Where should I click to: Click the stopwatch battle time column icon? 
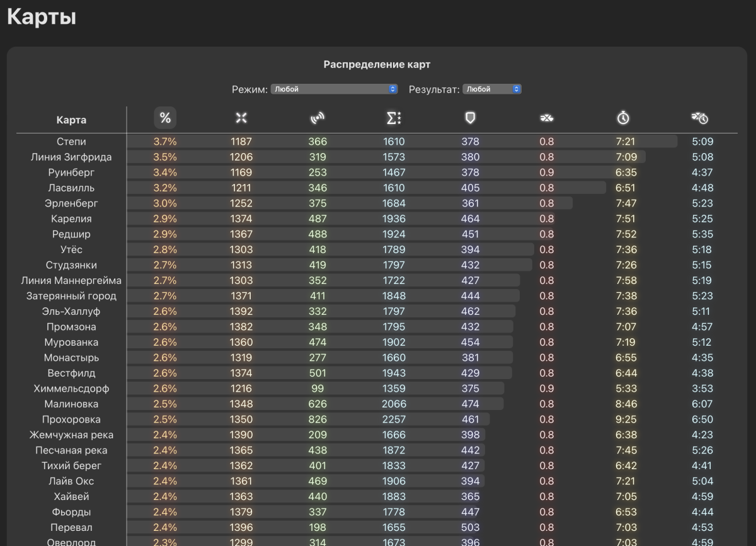click(623, 118)
